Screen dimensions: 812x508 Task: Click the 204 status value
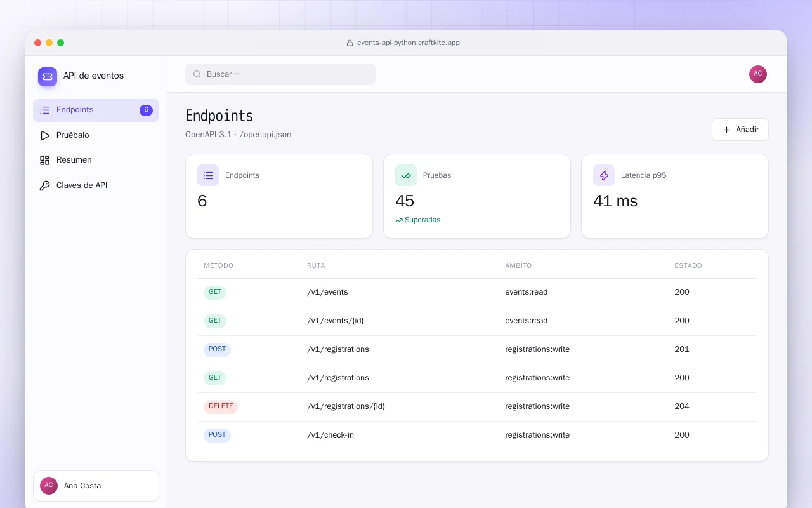682,406
